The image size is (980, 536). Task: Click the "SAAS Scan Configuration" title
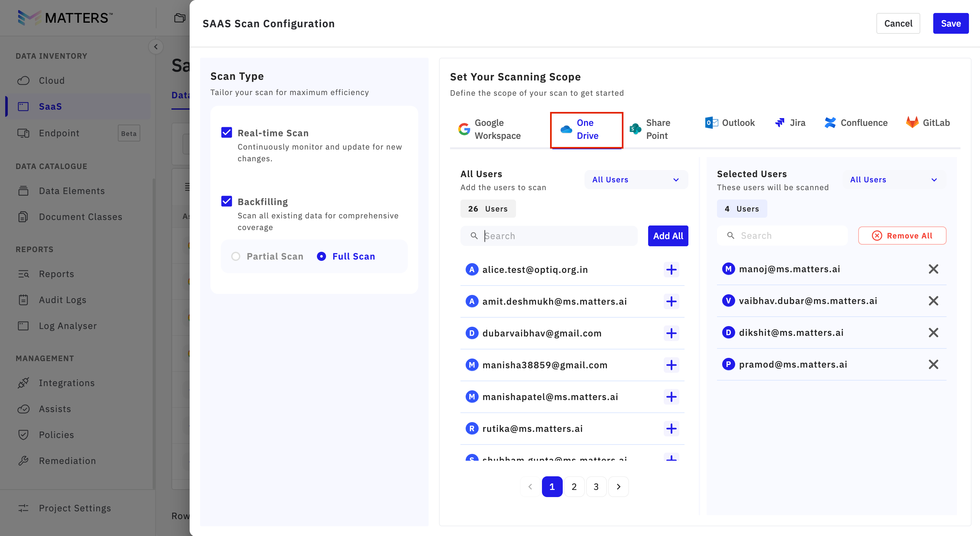pyautogui.click(x=269, y=24)
